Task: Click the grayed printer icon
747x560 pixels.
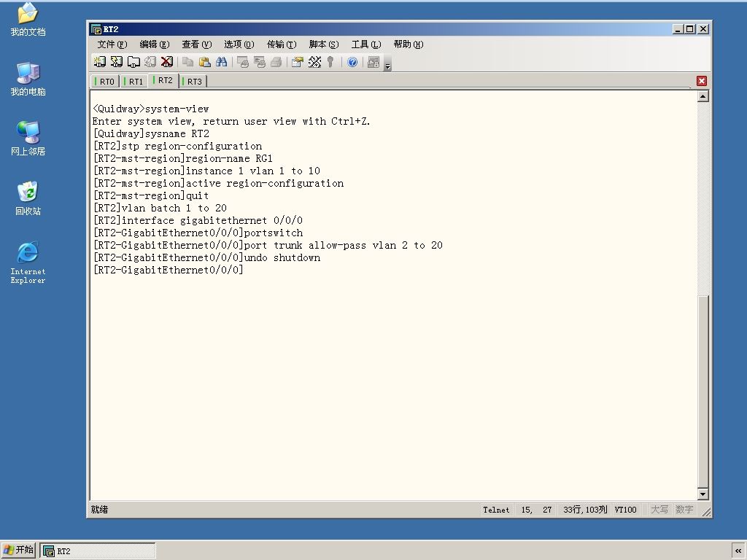Action: click(x=276, y=62)
